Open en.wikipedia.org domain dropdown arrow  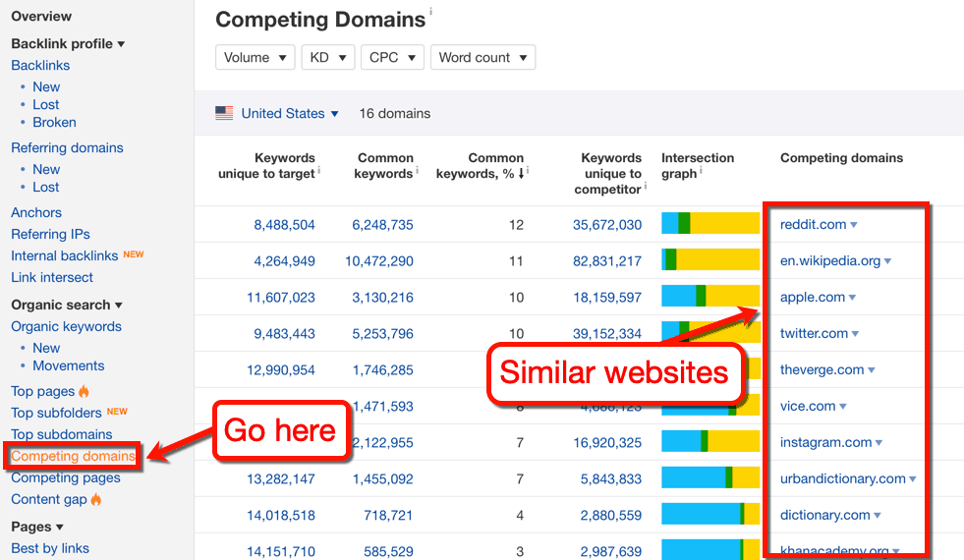(887, 261)
